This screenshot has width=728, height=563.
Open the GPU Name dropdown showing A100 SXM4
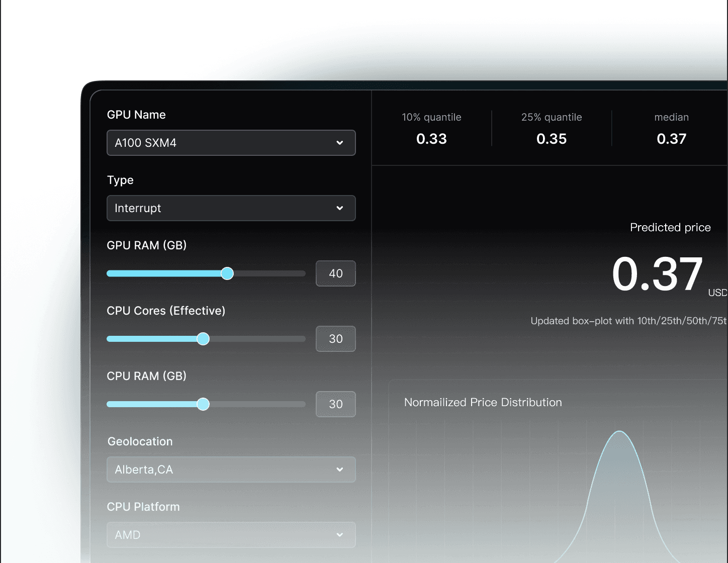pyautogui.click(x=231, y=143)
